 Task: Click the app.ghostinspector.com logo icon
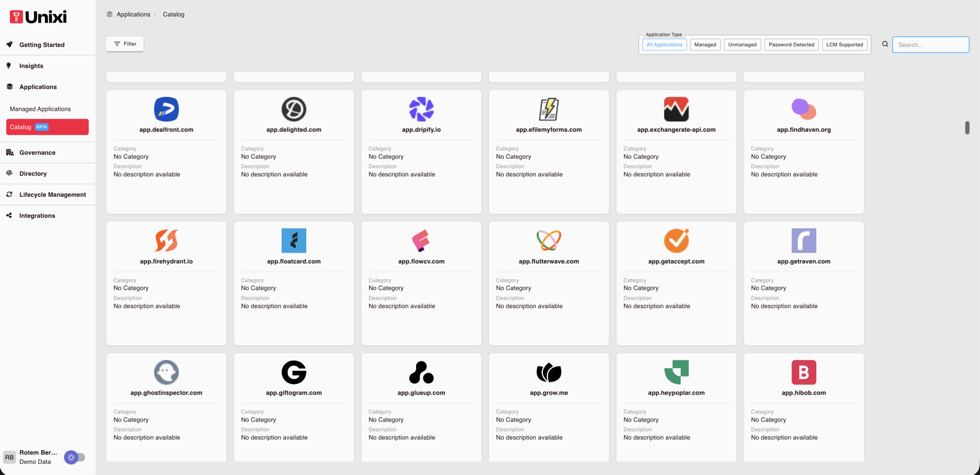(x=167, y=372)
